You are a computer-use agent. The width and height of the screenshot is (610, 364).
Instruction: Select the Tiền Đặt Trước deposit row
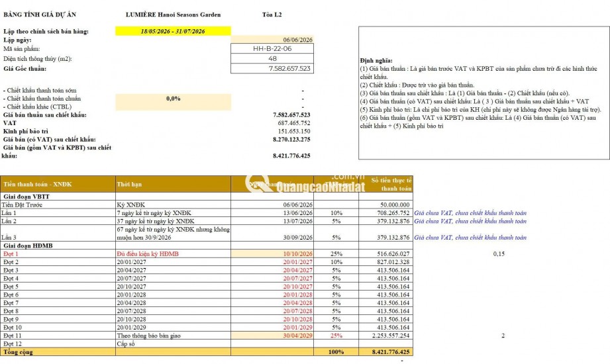(x=206, y=205)
